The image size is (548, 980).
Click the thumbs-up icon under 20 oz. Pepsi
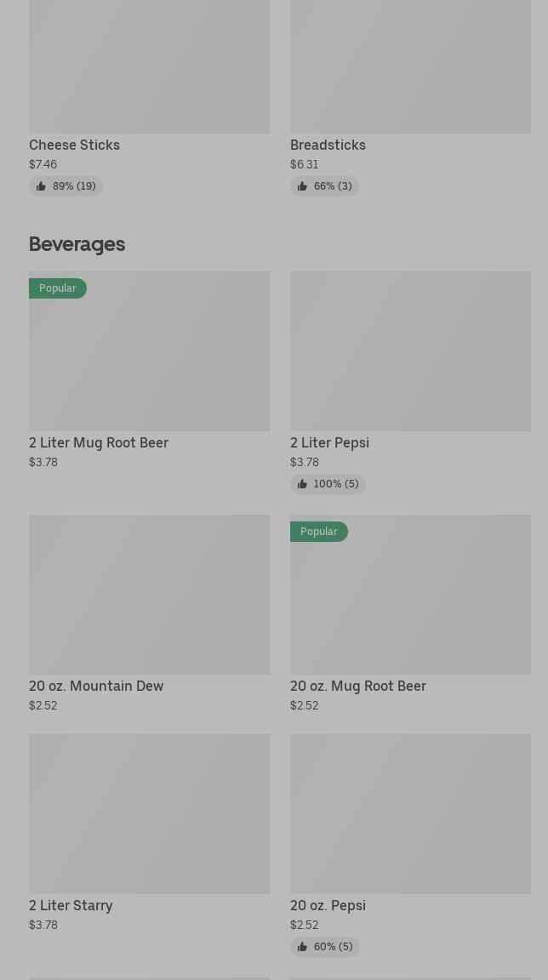(x=302, y=947)
